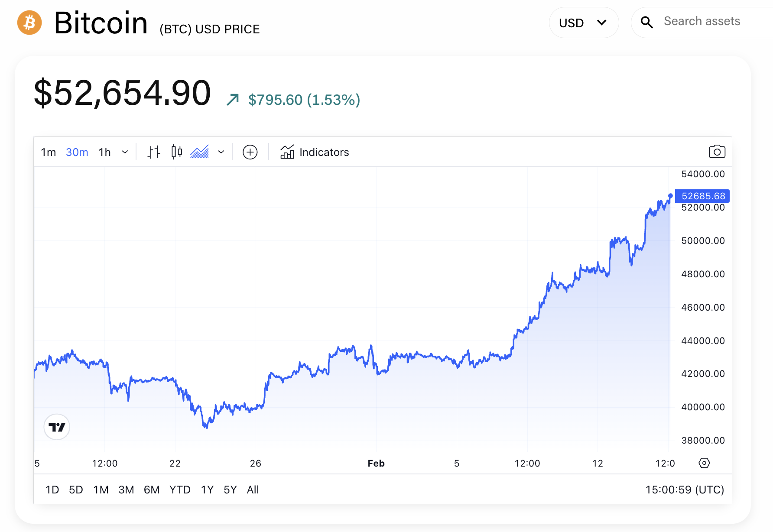Enable the 1h timeframe

point(104,152)
